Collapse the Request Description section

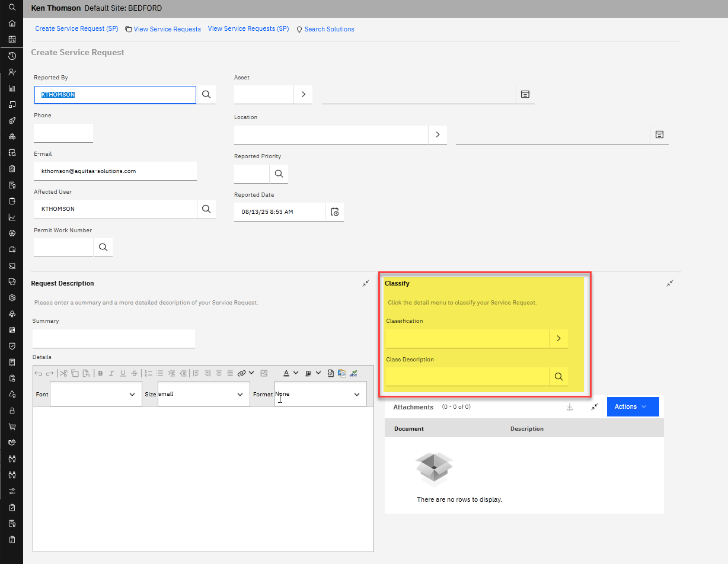(366, 284)
